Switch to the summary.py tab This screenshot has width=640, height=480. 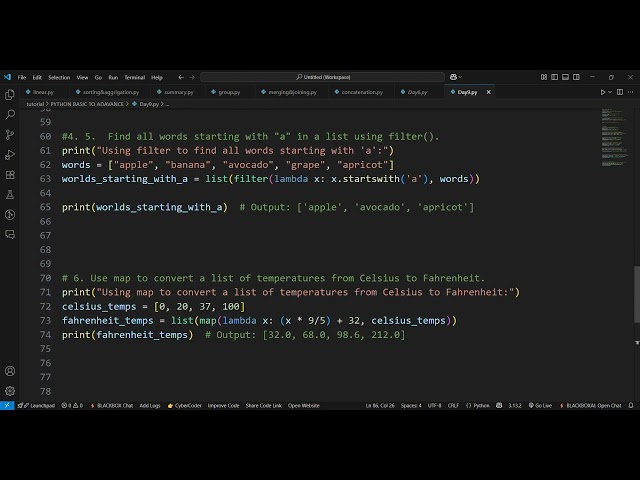178,92
